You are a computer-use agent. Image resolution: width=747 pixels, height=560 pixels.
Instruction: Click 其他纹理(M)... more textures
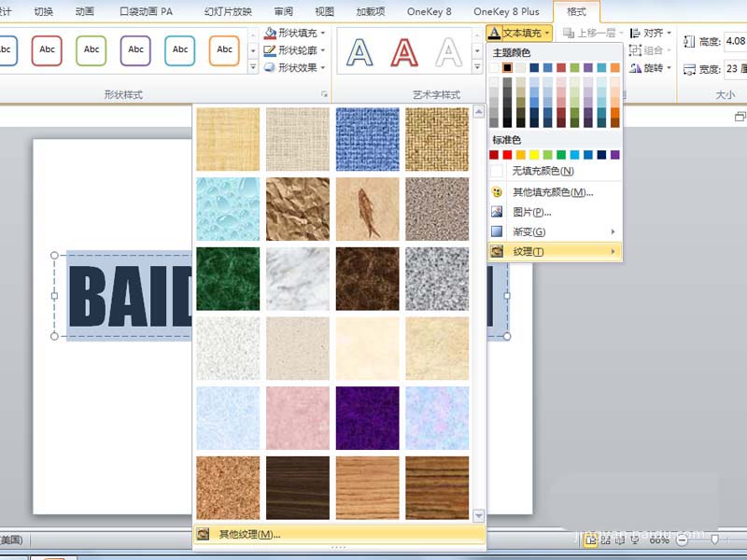[x=340, y=534]
